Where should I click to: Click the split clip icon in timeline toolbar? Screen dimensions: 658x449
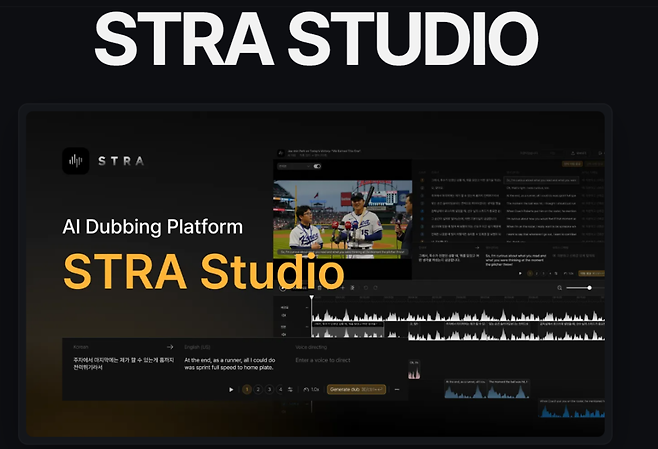(x=352, y=288)
